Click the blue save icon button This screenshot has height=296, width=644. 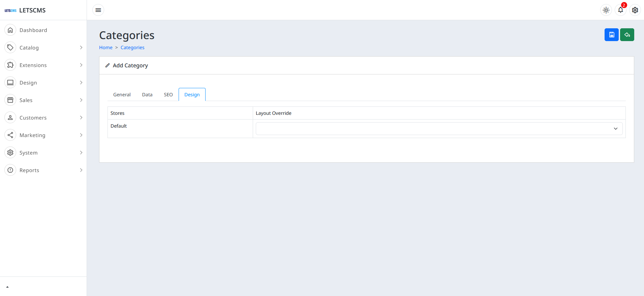[x=611, y=35]
